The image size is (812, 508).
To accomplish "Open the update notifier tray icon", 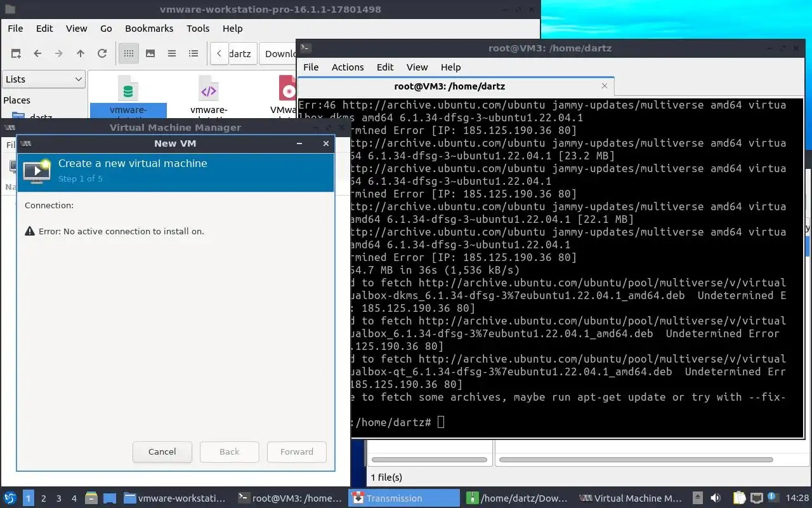I will click(x=773, y=498).
